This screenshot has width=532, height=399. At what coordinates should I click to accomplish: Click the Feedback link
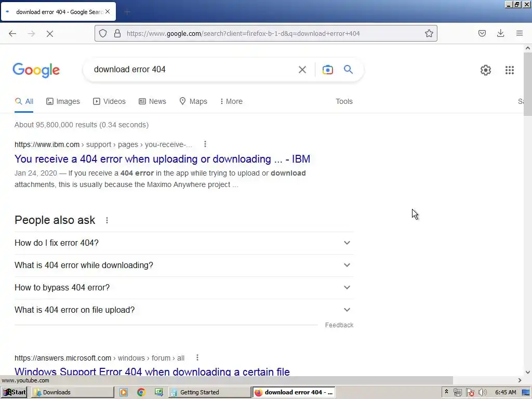[x=339, y=325]
